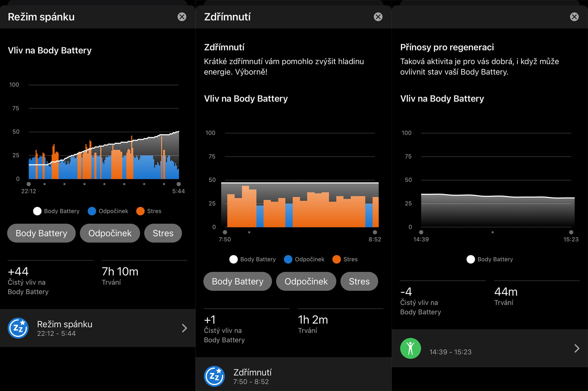Close the Přínosy pro regeneraci panel

point(574,17)
